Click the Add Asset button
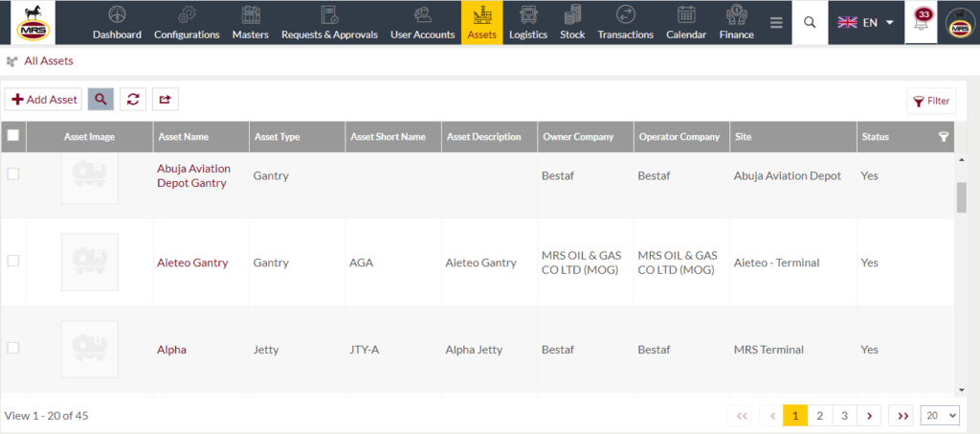This screenshot has width=980, height=434. tap(43, 100)
